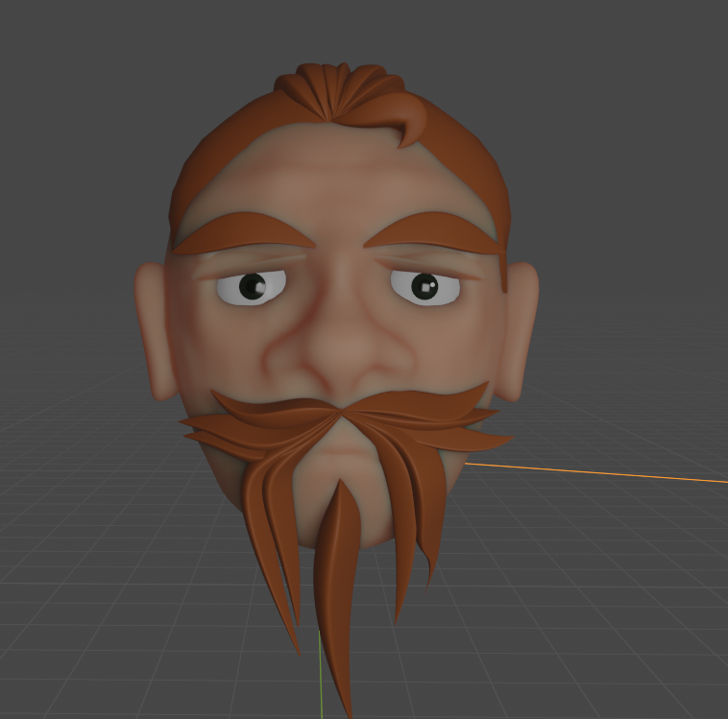The image size is (728, 719).
Task: Click the long central goatee strand
Action: coord(337,599)
